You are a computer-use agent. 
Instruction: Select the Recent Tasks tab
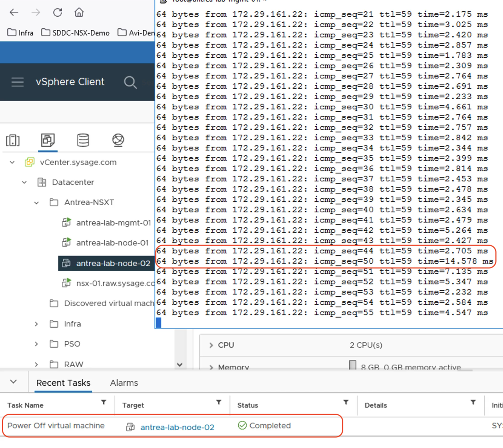point(63,383)
